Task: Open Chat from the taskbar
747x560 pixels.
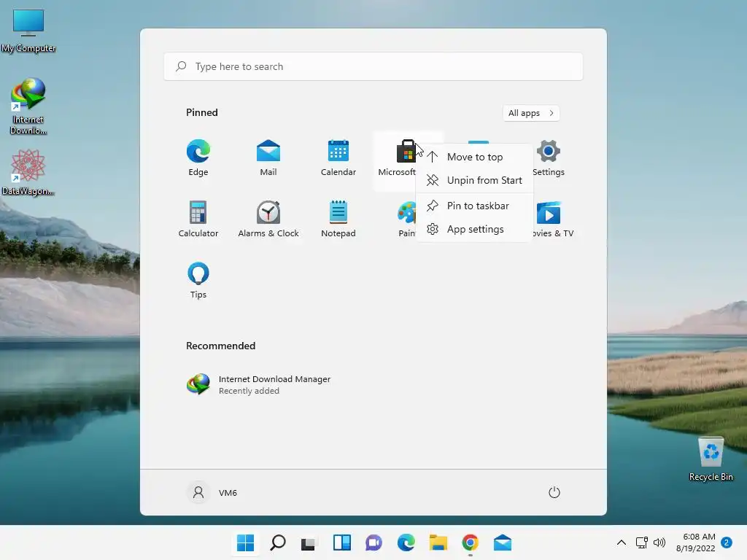Action: 374,542
